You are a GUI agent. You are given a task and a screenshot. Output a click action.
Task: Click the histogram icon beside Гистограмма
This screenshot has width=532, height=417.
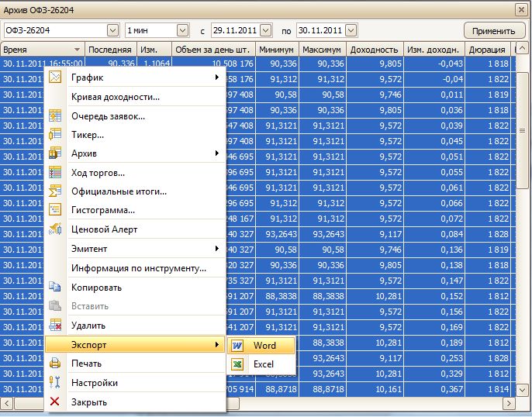[x=55, y=209]
